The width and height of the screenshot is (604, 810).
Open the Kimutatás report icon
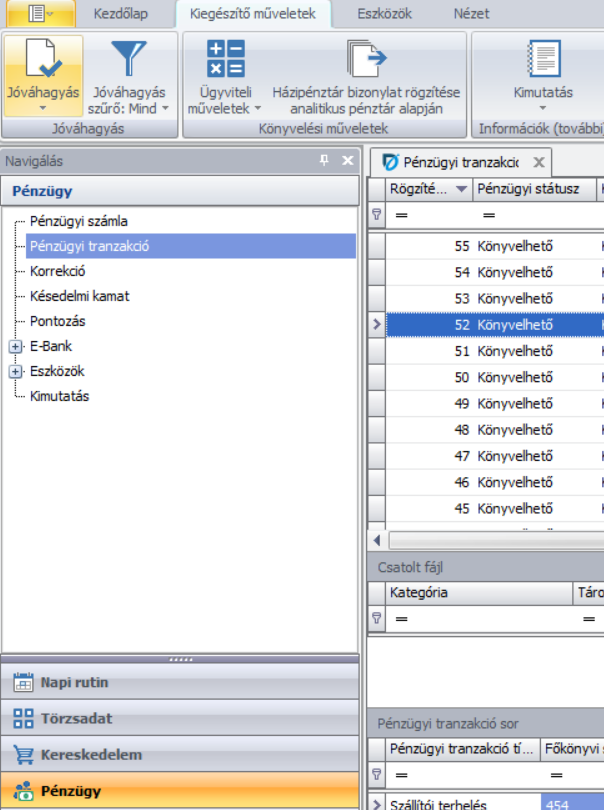click(x=543, y=60)
